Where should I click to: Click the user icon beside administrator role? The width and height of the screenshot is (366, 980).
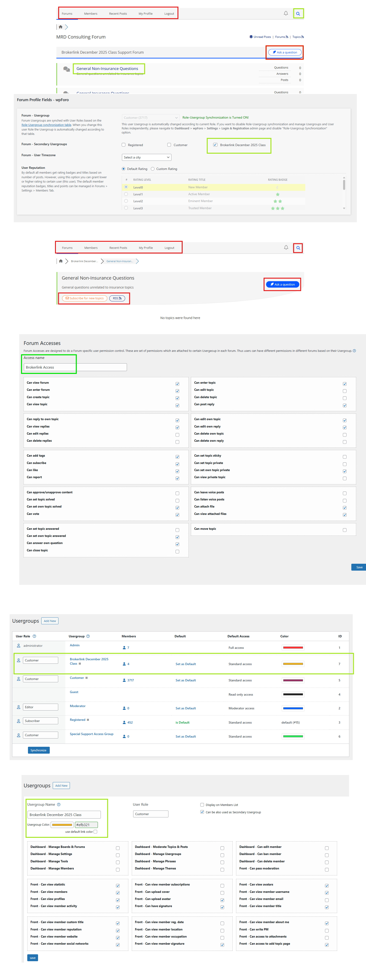tap(19, 646)
